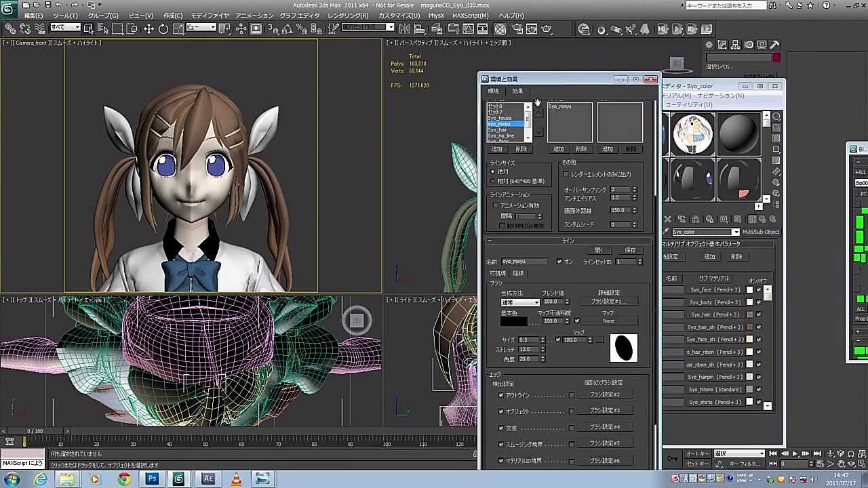This screenshot has width=868, height=488.
Task: Click the Syo_hair (Pencil+3) sub-material button
Action: [x=714, y=314]
